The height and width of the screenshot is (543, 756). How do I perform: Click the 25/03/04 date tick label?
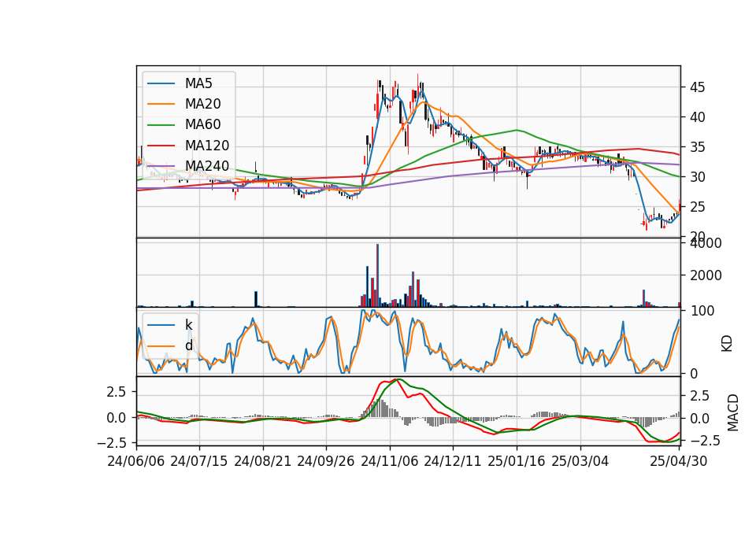tap(580, 461)
